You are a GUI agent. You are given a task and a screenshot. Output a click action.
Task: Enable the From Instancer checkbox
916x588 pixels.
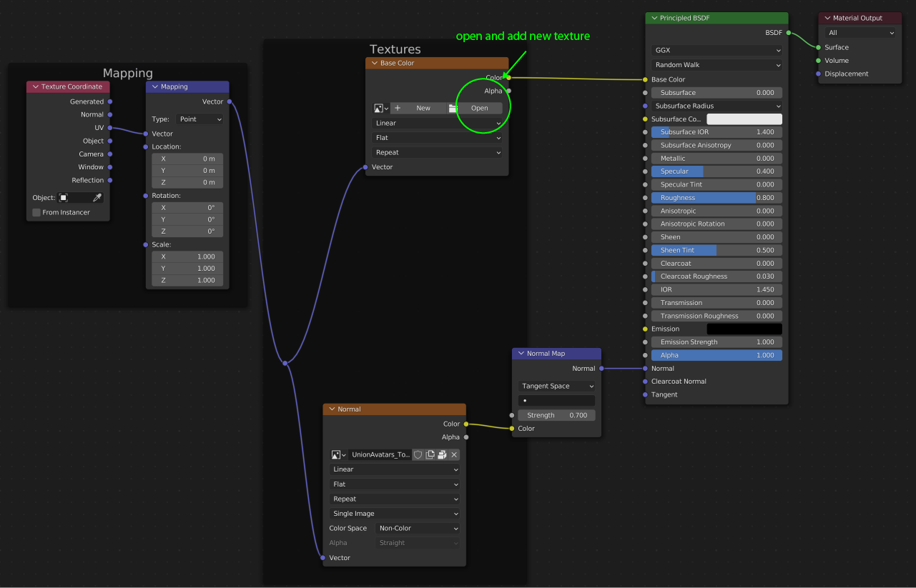click(36, 212)
